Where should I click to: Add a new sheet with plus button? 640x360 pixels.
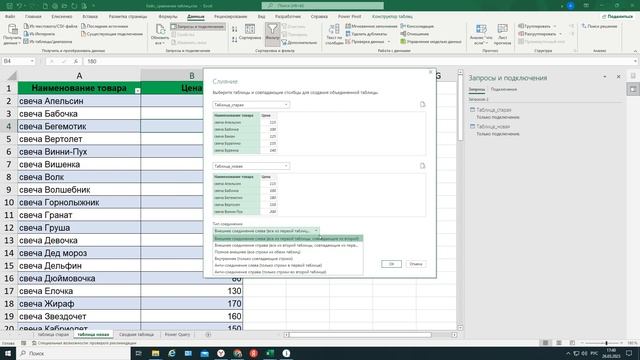tap(208, 335)
